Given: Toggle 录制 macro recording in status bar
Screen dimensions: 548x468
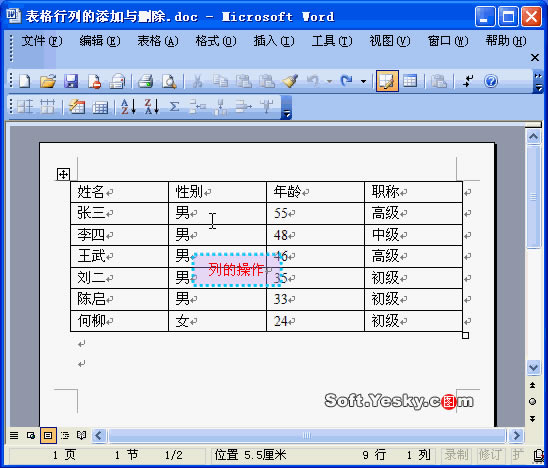Looking at the screenshot, I should (456, 455).
